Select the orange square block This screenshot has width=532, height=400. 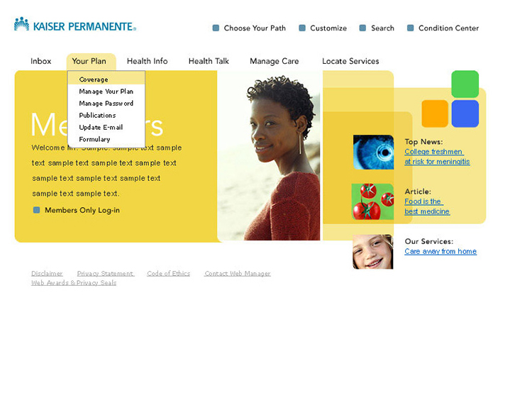pyautogui.click(x=435, y=113)
